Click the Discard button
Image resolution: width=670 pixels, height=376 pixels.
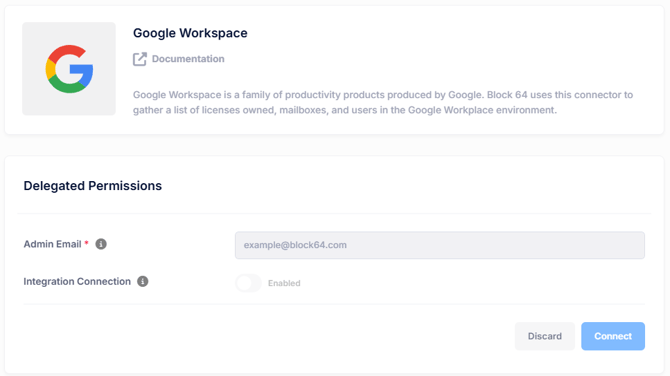pyautogui.click(x=545, y=336)
